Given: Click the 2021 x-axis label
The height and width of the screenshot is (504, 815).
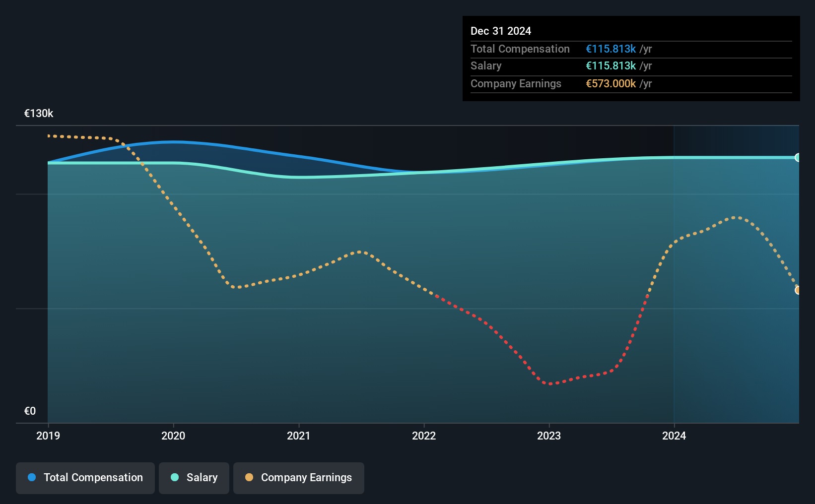Looking at the screenshot, I should point(299,436).
